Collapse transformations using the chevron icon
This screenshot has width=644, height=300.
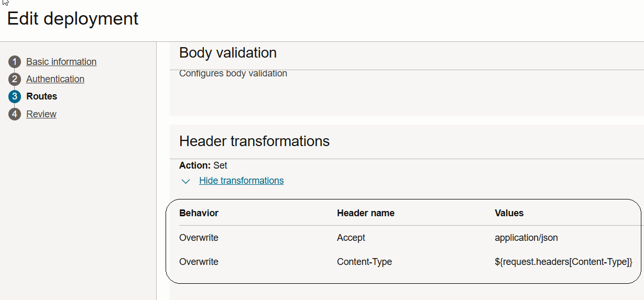pyautogui.click(x=185, y=181)
